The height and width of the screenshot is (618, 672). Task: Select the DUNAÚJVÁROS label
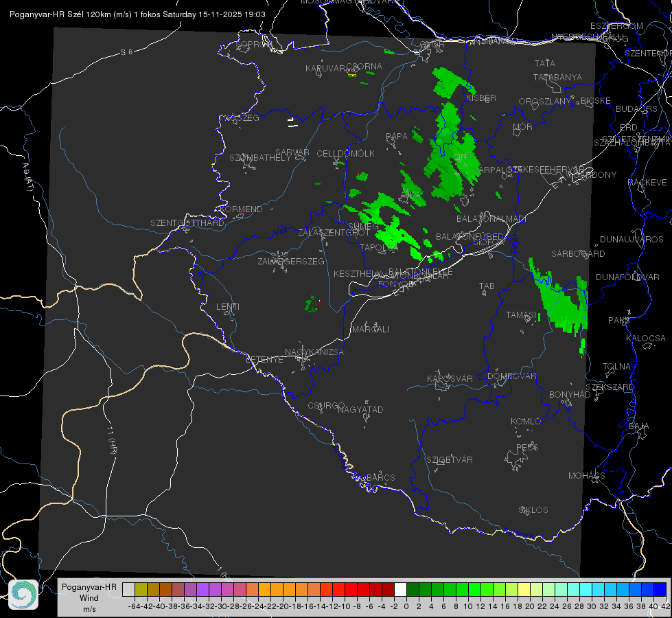pos(632,240)
